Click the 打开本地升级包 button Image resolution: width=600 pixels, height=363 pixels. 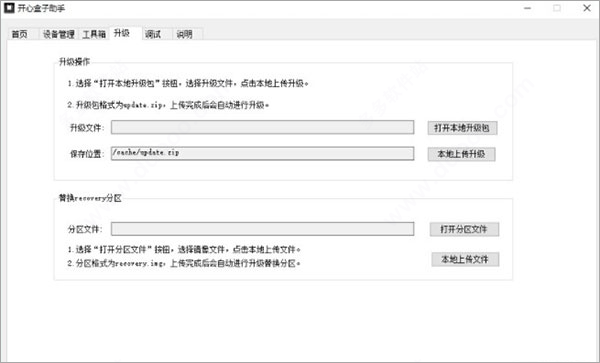point(462,128)
